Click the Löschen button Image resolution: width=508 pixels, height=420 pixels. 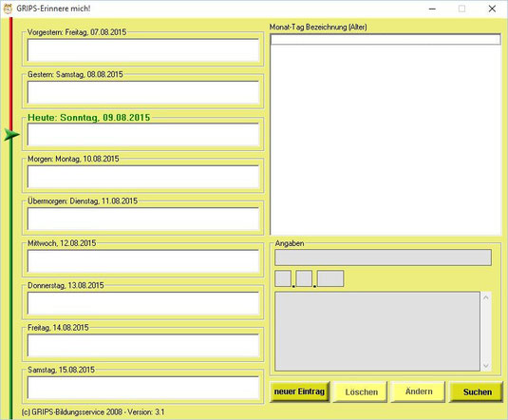click(361, 392)
